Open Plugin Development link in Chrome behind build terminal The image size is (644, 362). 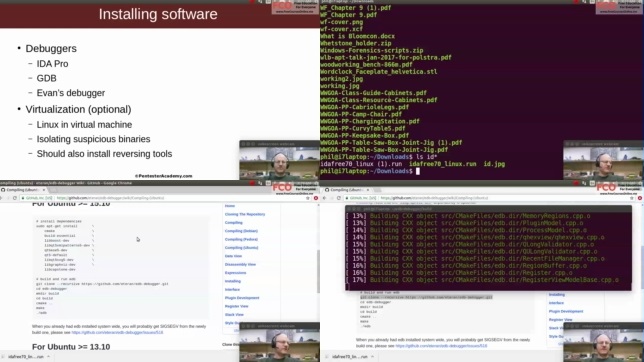566,311
